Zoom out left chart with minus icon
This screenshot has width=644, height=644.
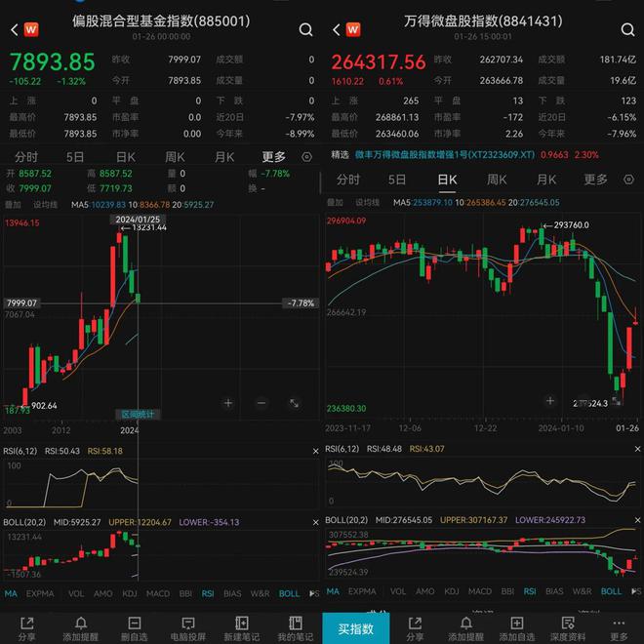(x=262, y=403)
